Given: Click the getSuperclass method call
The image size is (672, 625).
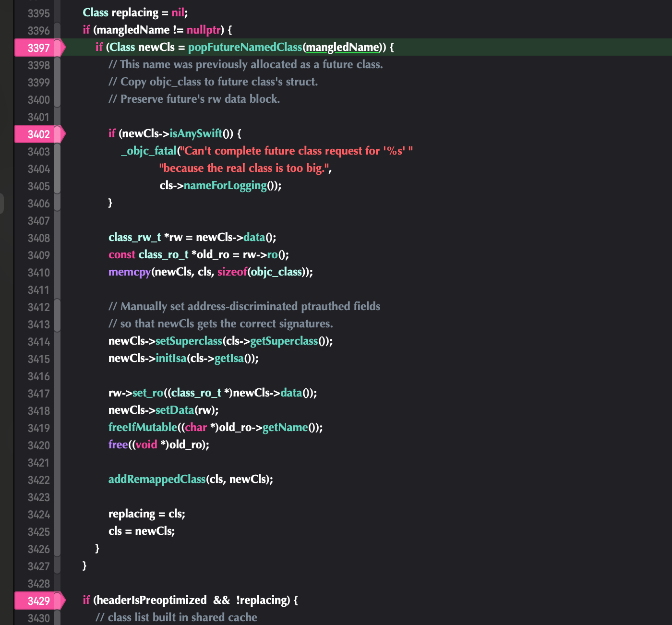Looking at the screenshot, I should pyautogui.click(x=284, y=341).
